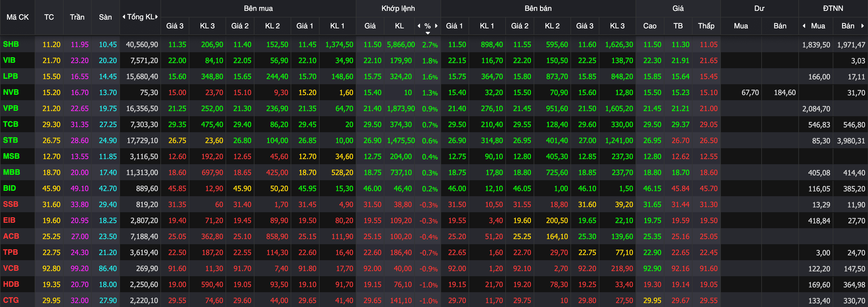
Task: Sort by Mã CK column header
Action: [x=17, y=17]
